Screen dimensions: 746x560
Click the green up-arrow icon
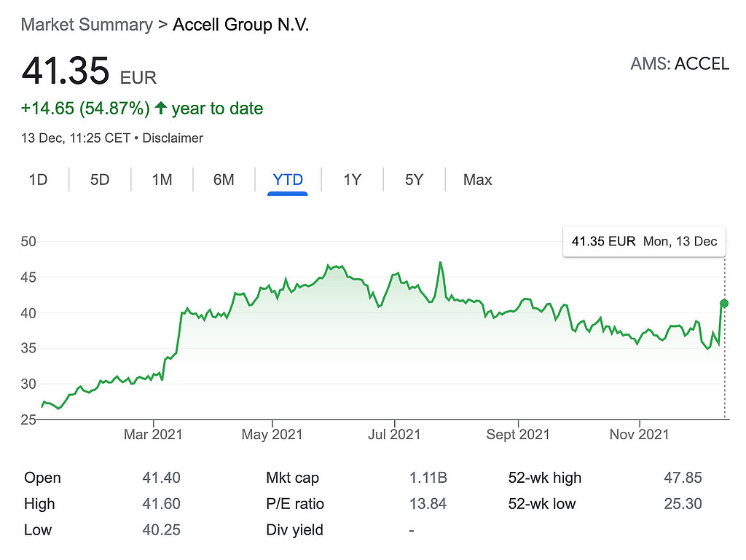tap(160, 109)
